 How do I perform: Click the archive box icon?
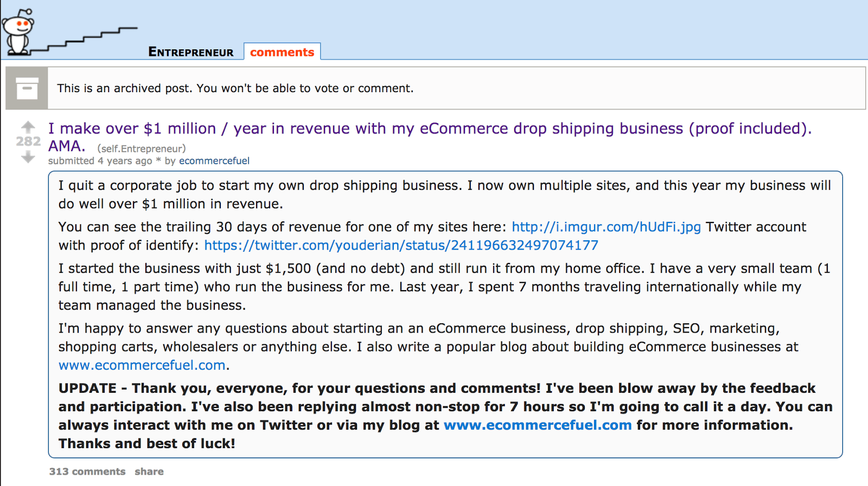pos(27,88)
